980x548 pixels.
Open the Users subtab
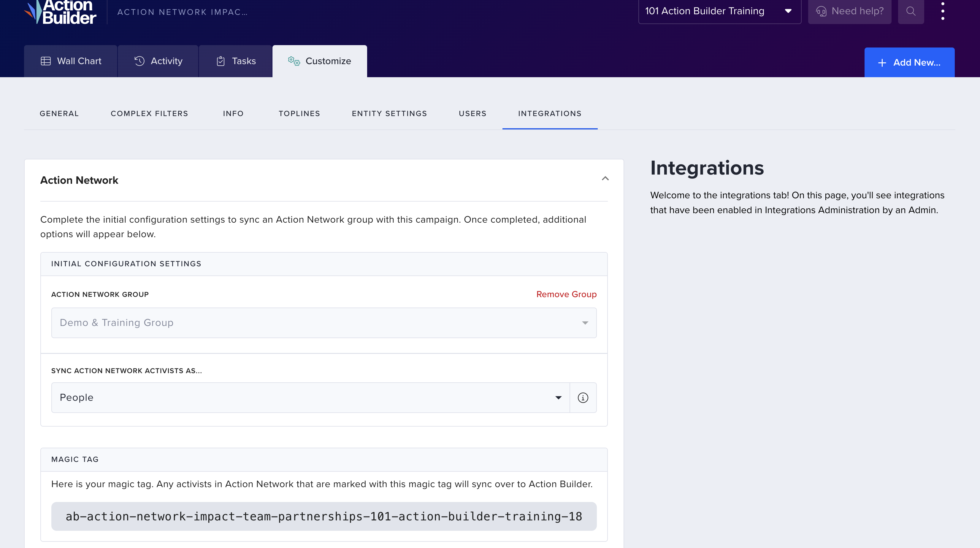pos(472,113)
